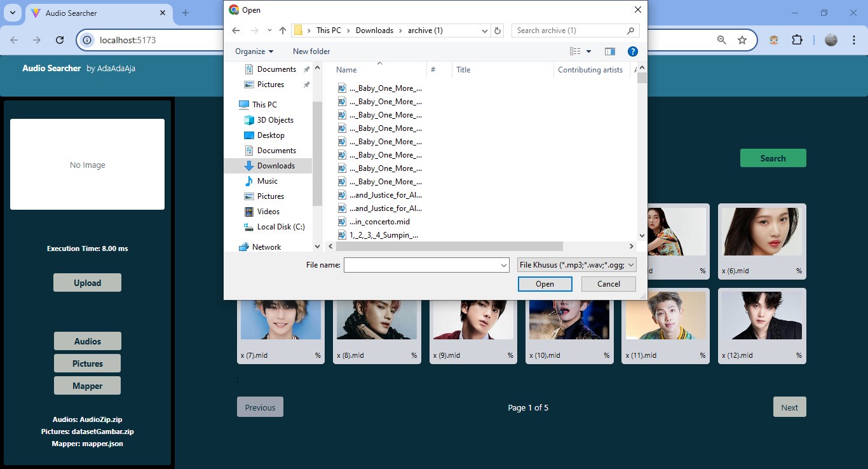Select Videos in the navigation pane

tap(268, 212)
